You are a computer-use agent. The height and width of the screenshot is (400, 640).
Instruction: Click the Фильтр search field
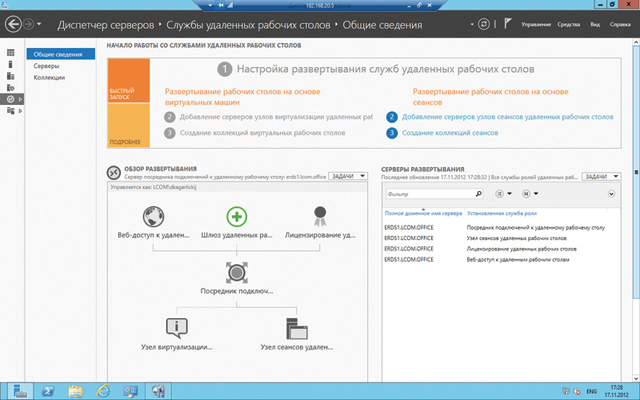(418, 194)
